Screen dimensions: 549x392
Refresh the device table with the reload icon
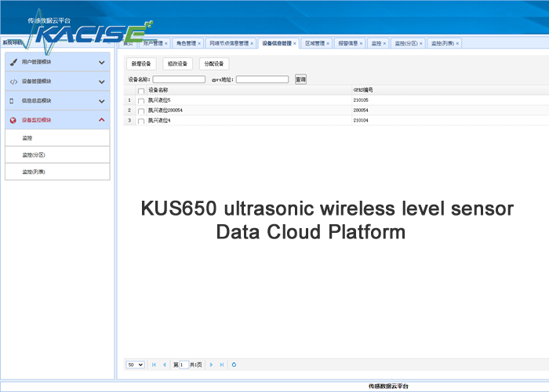click(235, 365)
